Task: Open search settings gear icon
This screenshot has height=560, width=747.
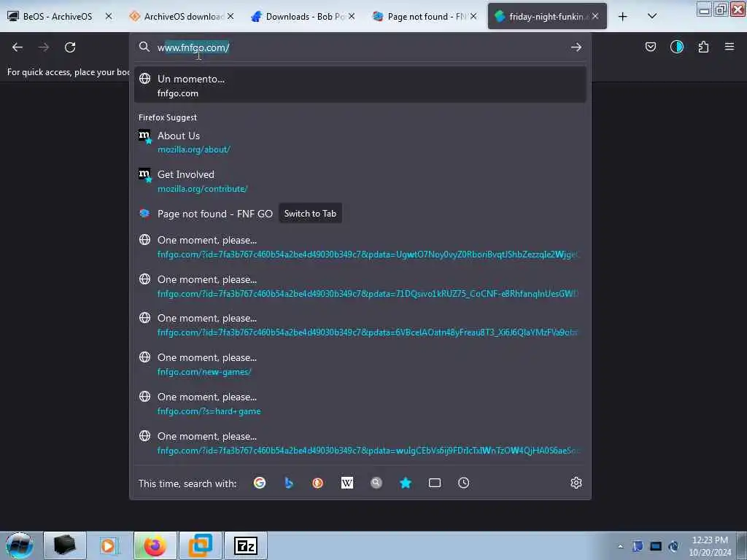Action: point(576,483)
